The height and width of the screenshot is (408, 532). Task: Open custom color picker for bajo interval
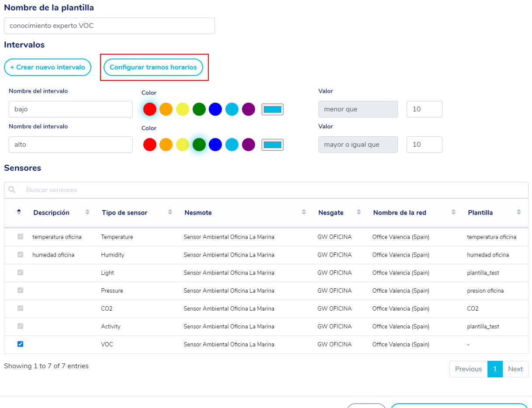273,109
